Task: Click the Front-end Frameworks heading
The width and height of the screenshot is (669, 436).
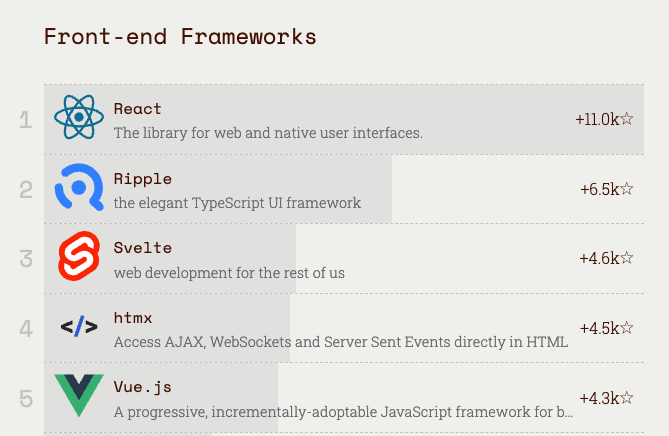Action: [x=180, y=36]
